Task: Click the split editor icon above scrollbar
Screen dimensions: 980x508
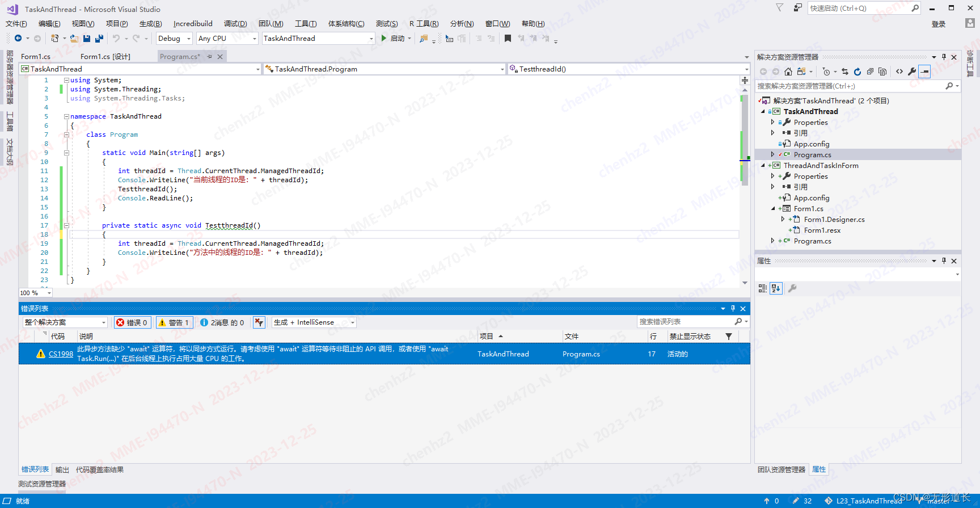Action: [745, 81]
